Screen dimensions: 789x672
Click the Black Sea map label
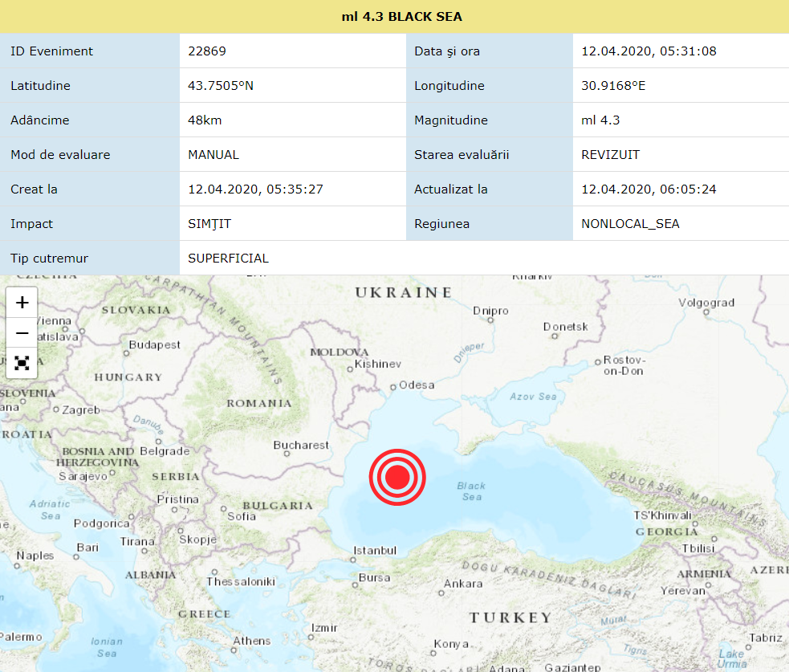pos(471,491)
